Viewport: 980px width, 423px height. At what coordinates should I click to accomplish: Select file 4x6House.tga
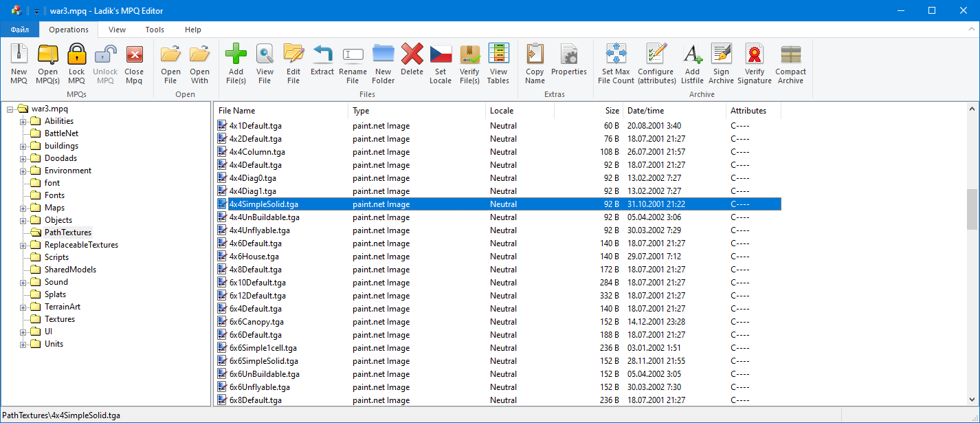[x=254, y=257]
